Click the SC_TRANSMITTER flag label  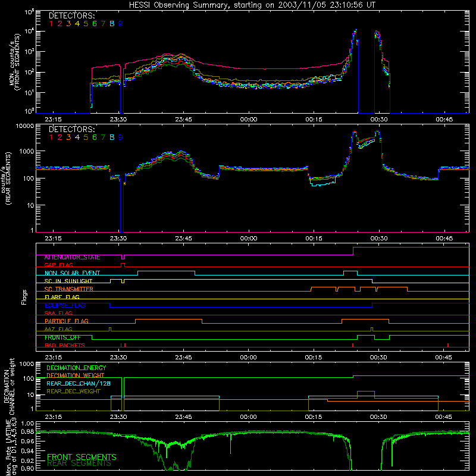click(69, 289)
